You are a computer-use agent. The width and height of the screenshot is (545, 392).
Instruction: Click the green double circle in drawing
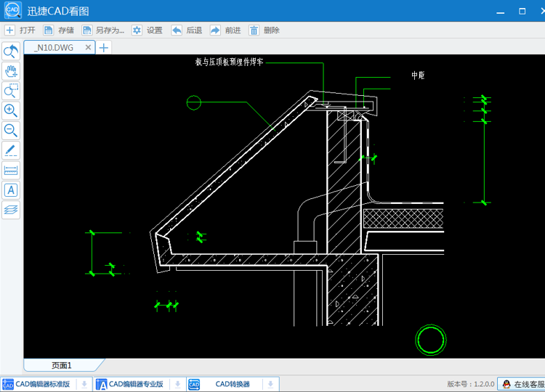click(x=431, y=340)
